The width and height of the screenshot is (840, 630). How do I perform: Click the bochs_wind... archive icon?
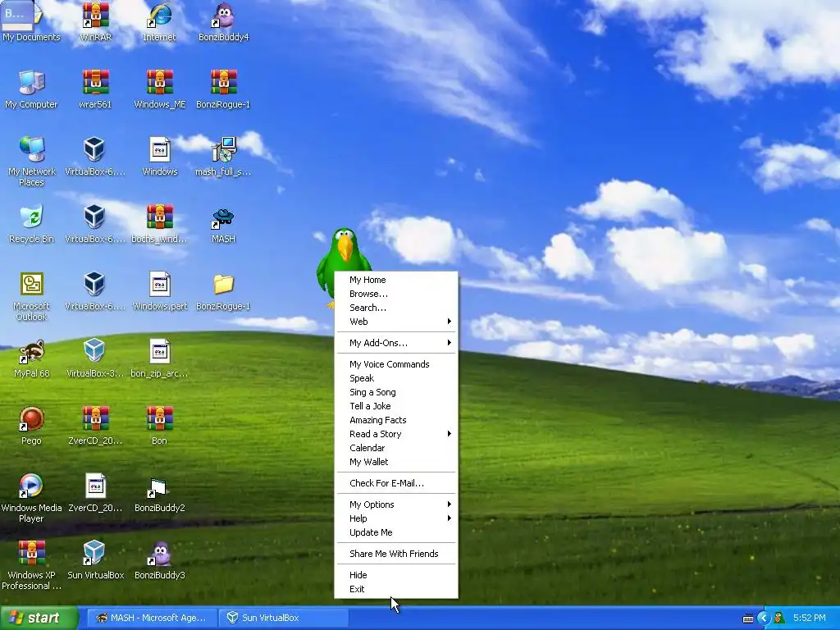point(160,217)
